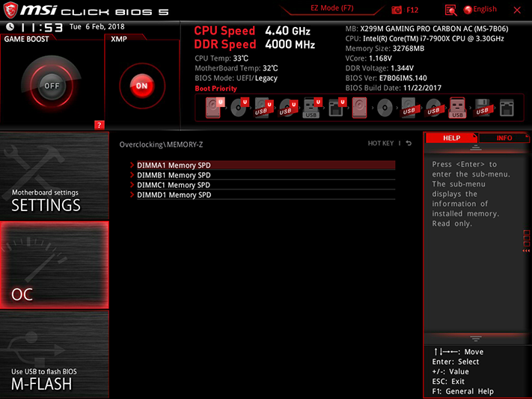Click the CPU Speed value 4.40 GHz
Screen dimensions: 532x399
(x=288, y=31)
